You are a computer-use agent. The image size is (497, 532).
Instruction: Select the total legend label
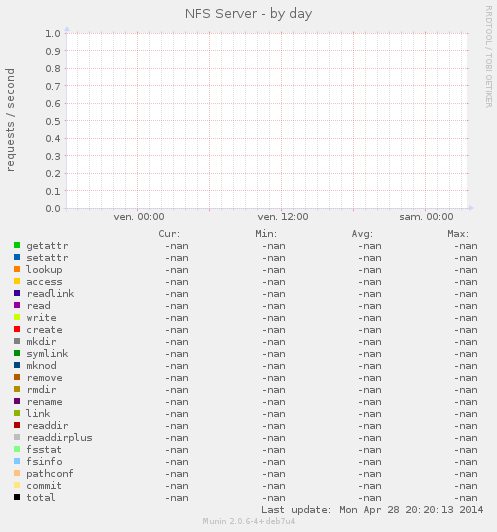[x=41, y=498]
